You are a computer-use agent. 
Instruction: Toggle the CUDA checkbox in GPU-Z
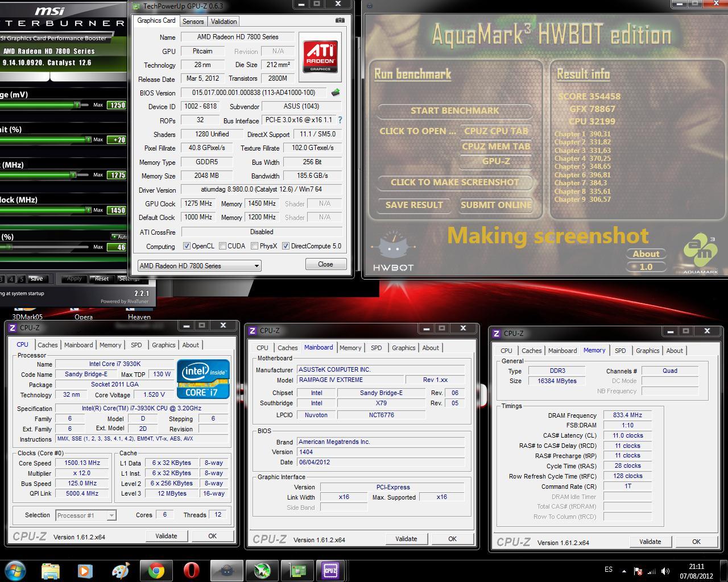(x=222, y=246)
